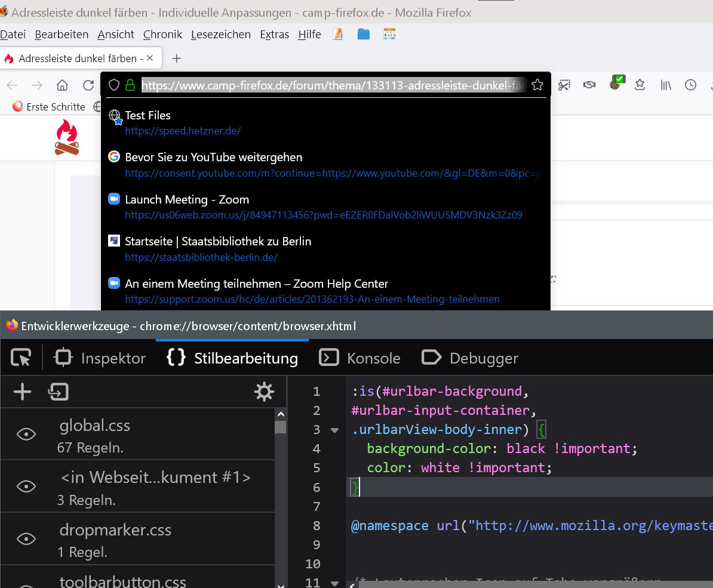
Task: Create a new stylesheet with plus icon
Action: point(22,392)
